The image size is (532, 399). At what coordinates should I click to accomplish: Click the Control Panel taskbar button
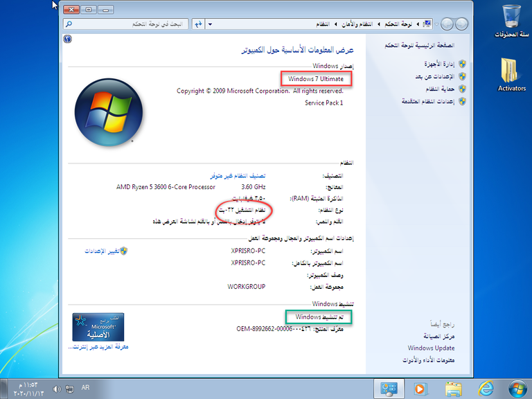tap(389, 389)
